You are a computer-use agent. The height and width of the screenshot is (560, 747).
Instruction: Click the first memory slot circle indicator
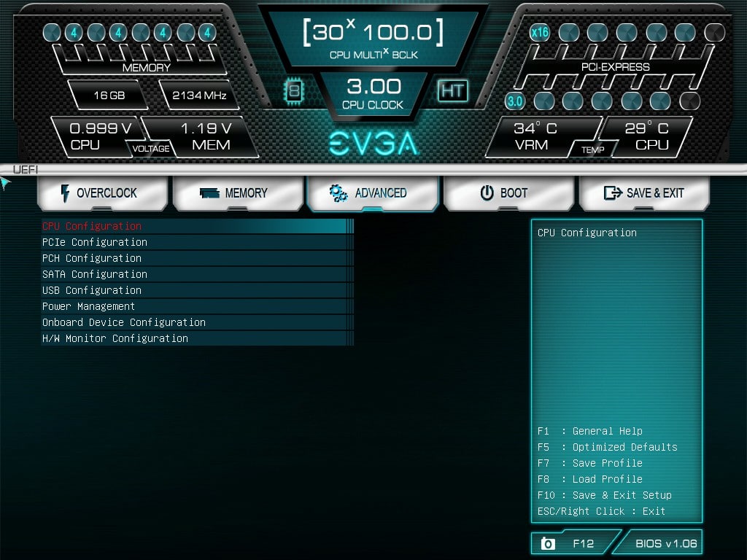(x=52, y=32)
